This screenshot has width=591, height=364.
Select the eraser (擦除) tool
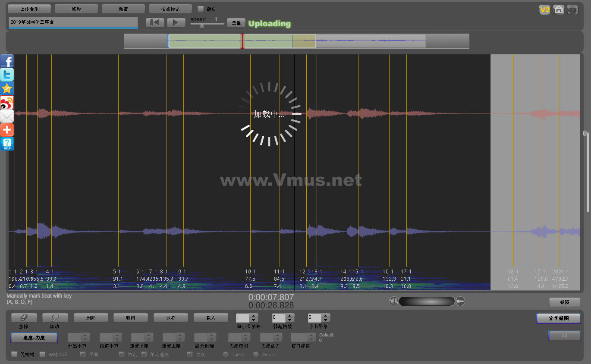[24, 318]
